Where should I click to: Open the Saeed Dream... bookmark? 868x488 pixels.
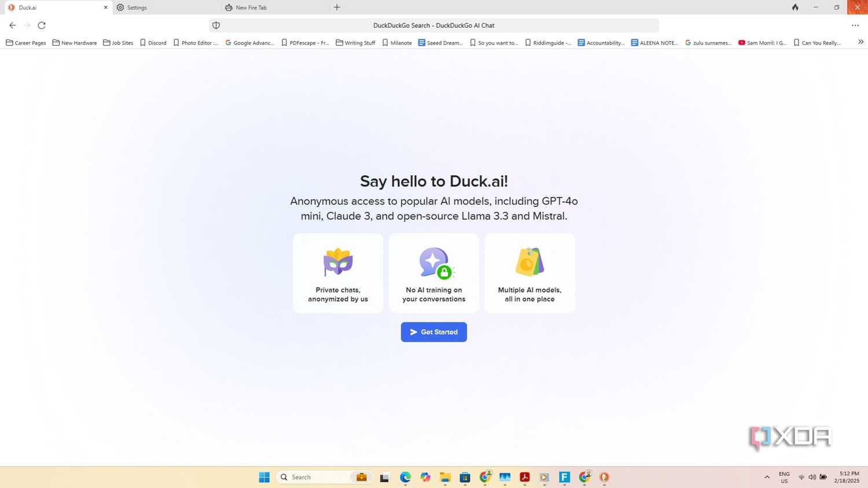440,43
